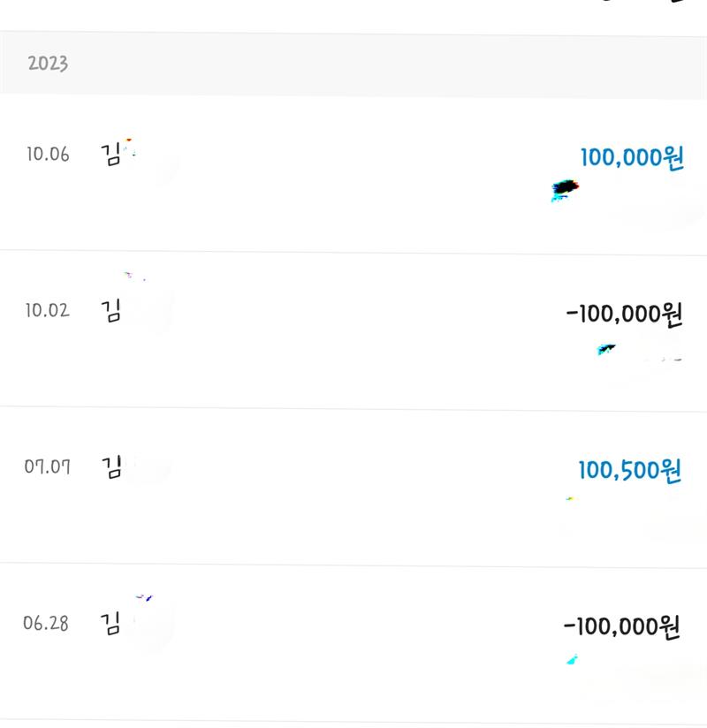This screenshot has width=707, height=728.
Task: Open the 김 name on the 10.06 row
Action: (x=111, y=155)
